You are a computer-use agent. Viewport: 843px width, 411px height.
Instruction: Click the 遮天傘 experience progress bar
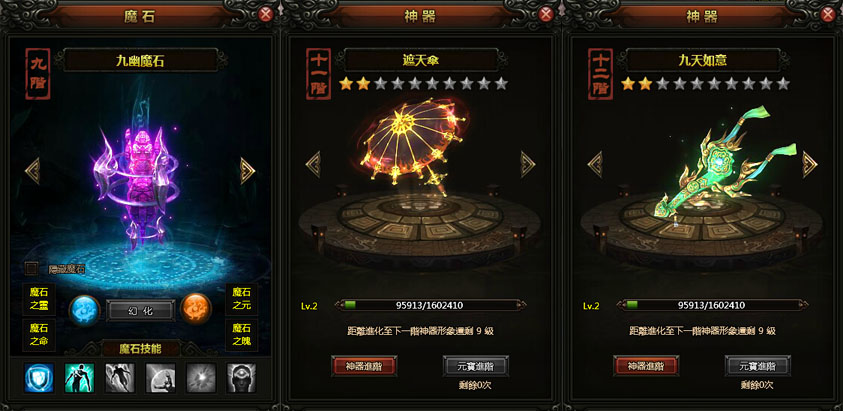click(430, 306)
